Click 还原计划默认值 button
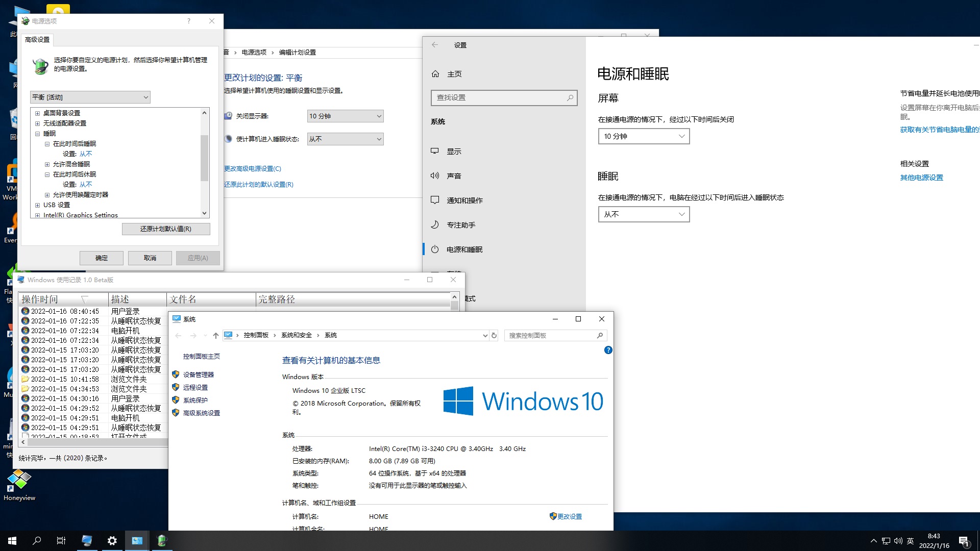The image size is (980, 551). (x=165, y=229)
